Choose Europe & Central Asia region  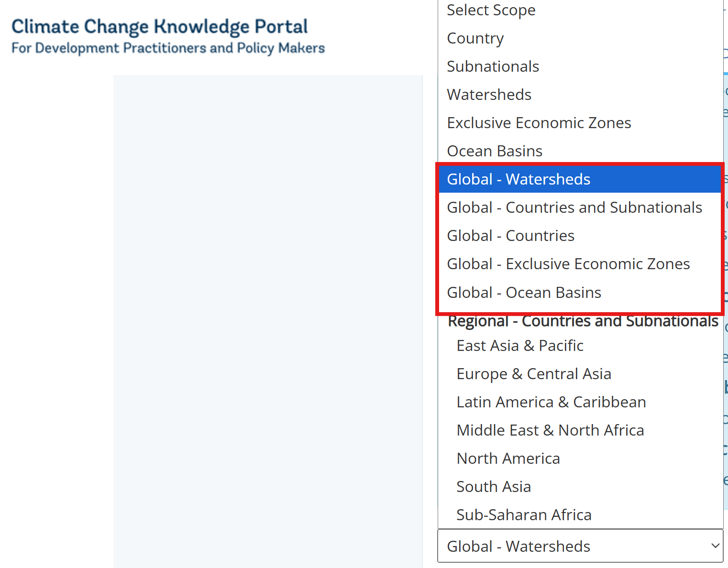534,374
